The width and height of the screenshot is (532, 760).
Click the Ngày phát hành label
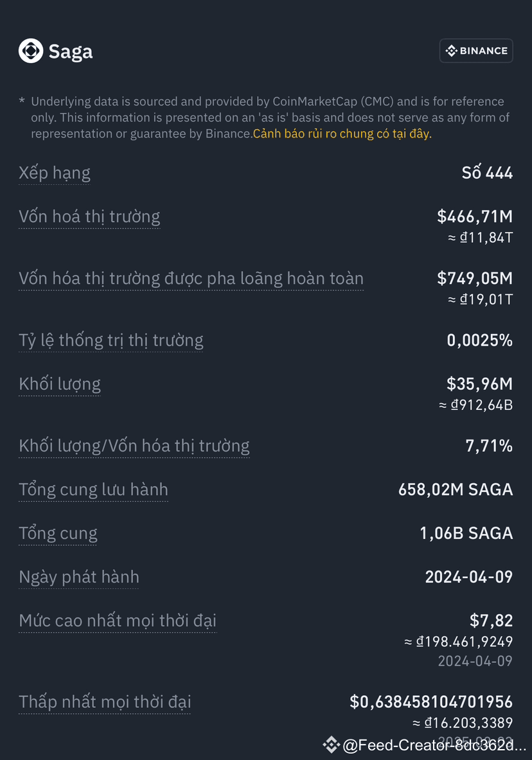pyautogui.click(x=78, y=576)
